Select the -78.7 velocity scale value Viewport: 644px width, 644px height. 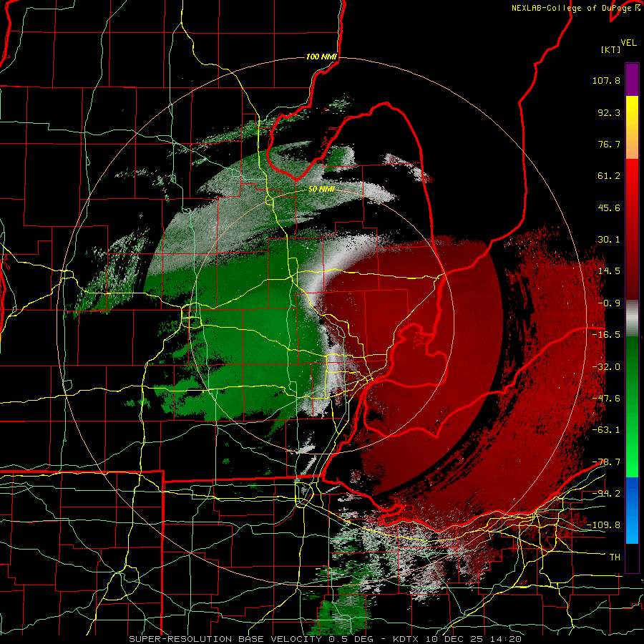[x=606, y=462]
